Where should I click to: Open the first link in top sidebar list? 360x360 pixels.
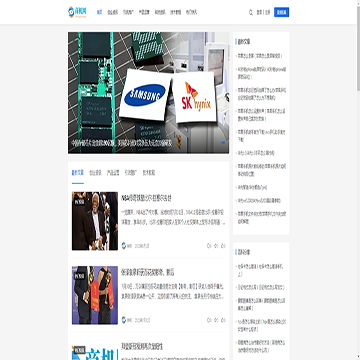click(260, 56)
